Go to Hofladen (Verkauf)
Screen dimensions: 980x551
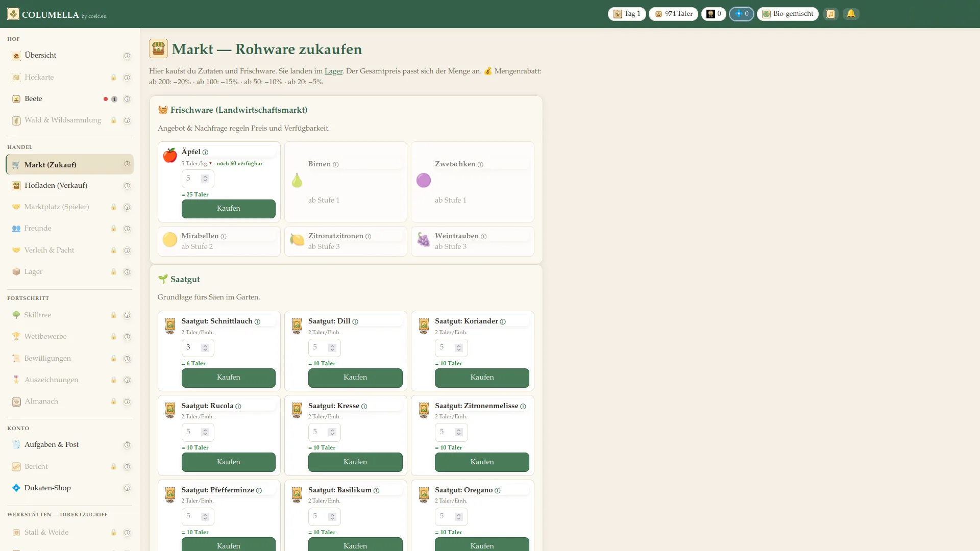coord(70,186)
